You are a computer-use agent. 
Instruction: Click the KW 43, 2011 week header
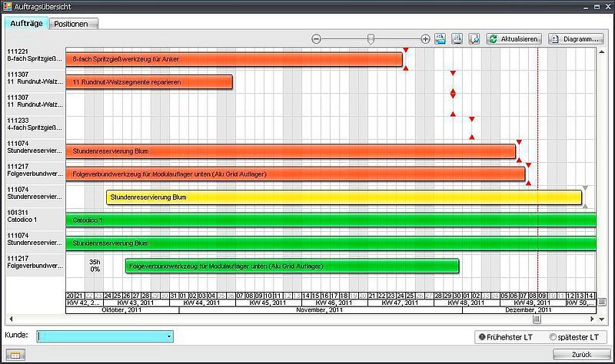[136, 303]
